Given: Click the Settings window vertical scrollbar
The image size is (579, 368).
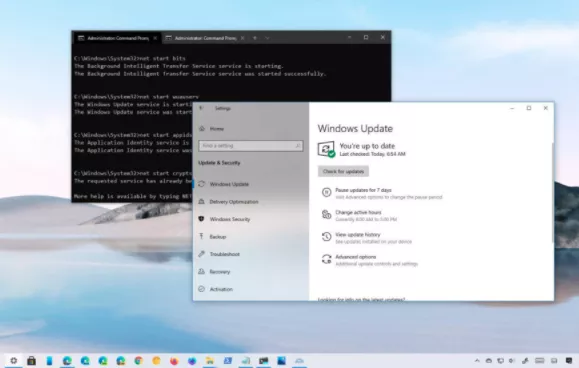Looking at the screenshot, I should pyautogui.click(x=553, y=192).
